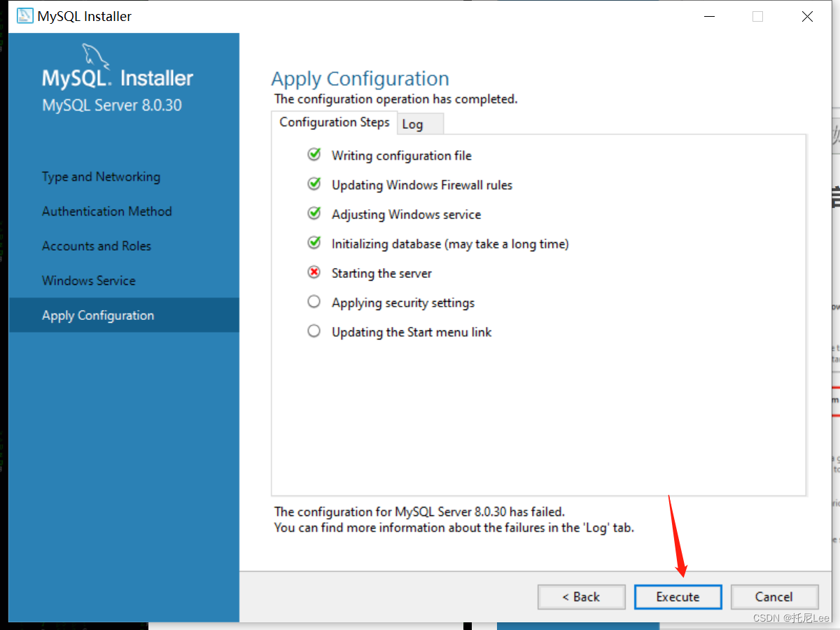Click the checkmark beside Adjusting Windows service
This screenshot has width=840, height=630.
pos(314,213)
